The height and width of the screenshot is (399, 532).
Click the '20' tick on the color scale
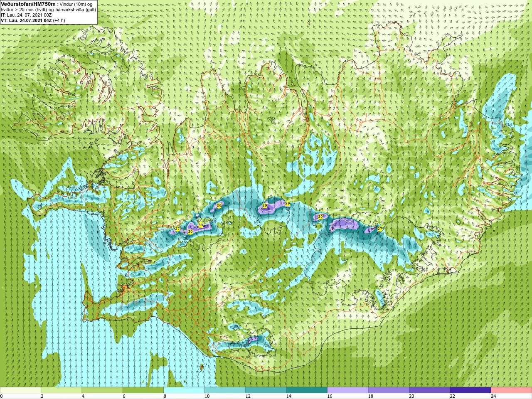(x=411, y=396)
